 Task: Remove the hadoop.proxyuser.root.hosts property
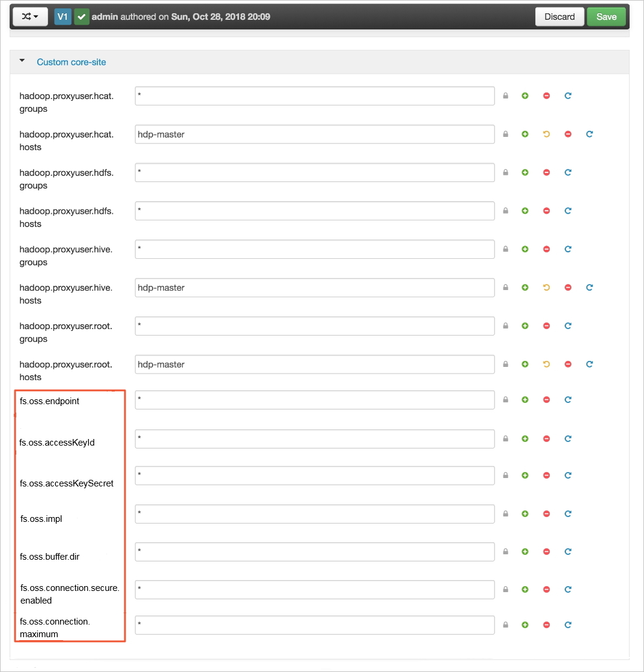tap(568, 365)
